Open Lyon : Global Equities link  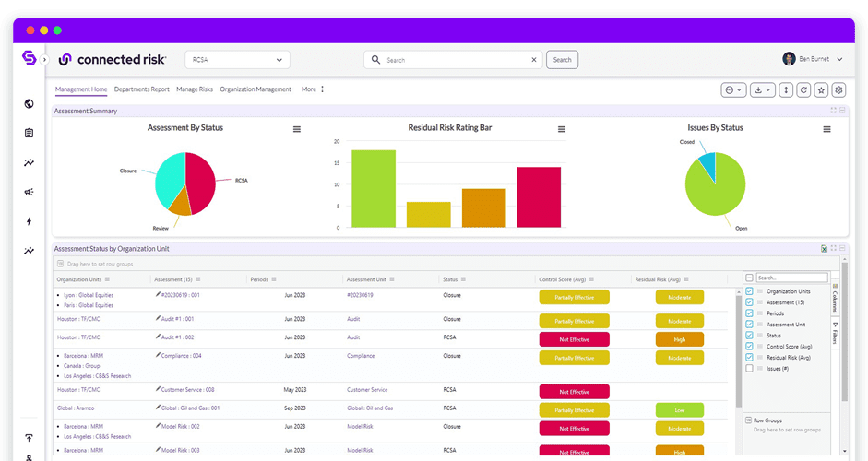point(89,295)
